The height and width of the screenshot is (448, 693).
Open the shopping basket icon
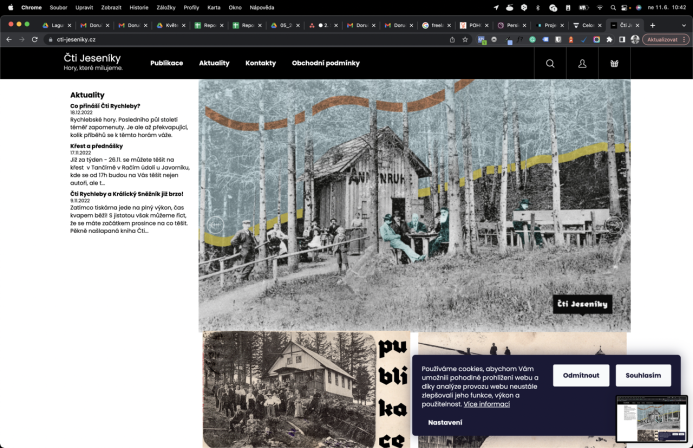(614, 64)
